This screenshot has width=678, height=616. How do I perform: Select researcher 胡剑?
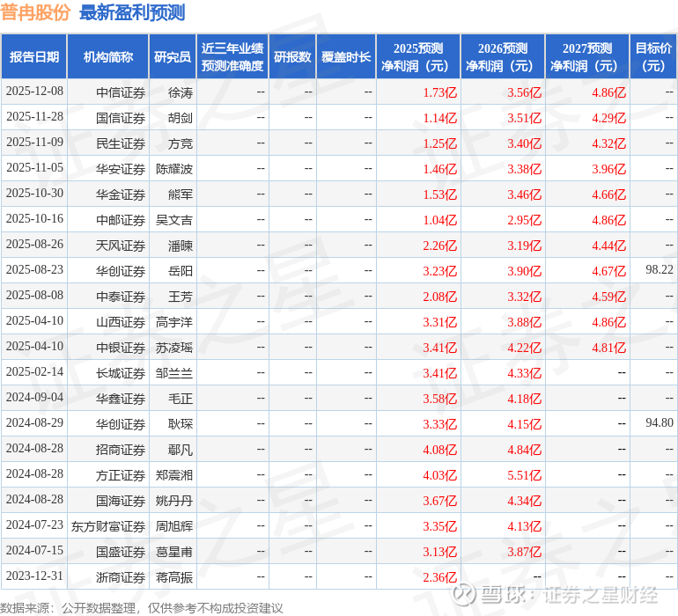pyautogui.click(x=181, y=118)
